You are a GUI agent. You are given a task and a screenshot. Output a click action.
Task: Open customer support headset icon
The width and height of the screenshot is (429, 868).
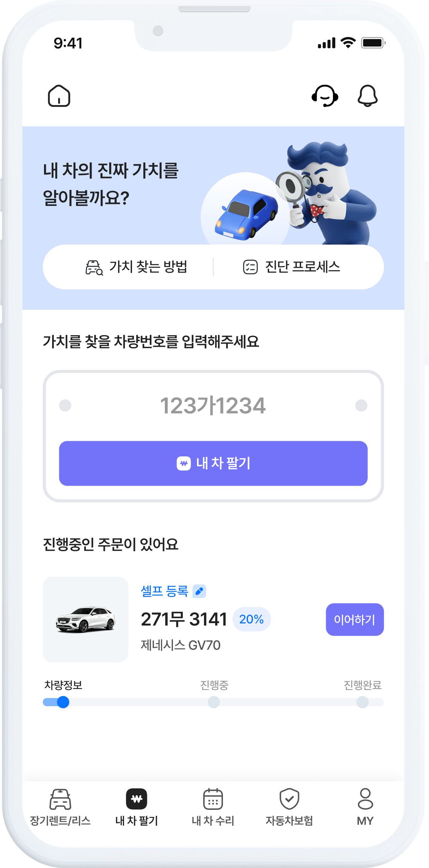pos(325,96)
